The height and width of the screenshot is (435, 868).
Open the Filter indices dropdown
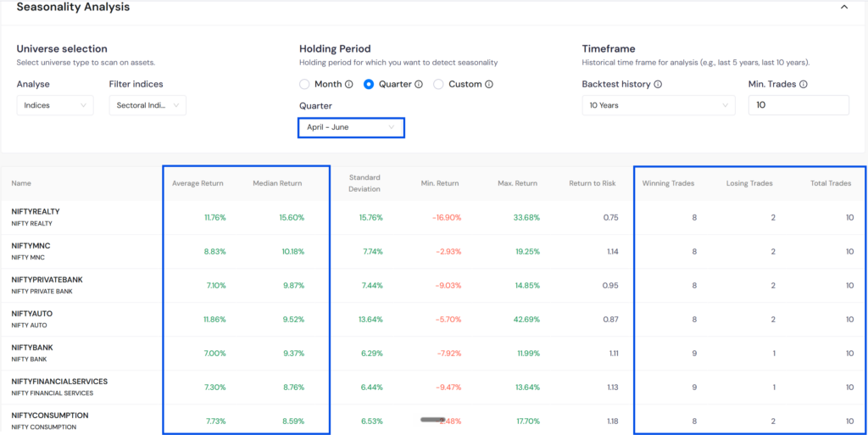tap(147, 105)
